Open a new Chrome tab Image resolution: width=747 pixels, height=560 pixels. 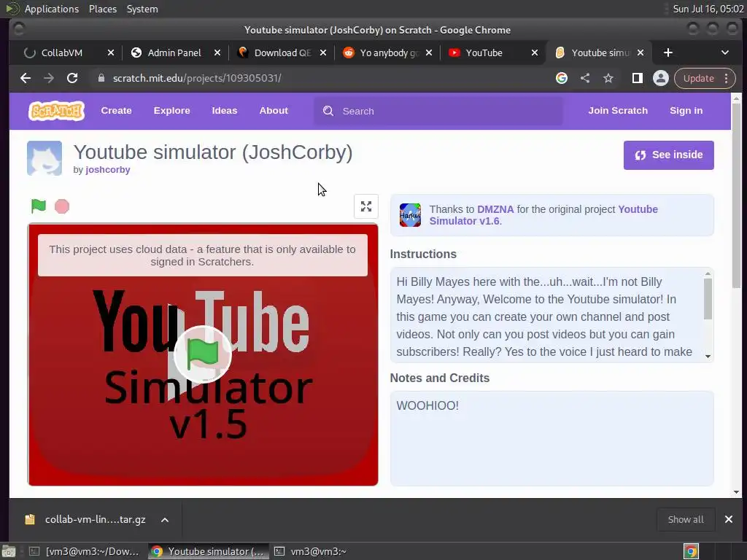[x=668, y=52]
